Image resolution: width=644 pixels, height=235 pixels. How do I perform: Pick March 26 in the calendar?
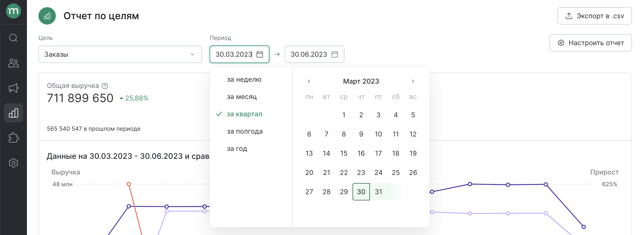413,173
